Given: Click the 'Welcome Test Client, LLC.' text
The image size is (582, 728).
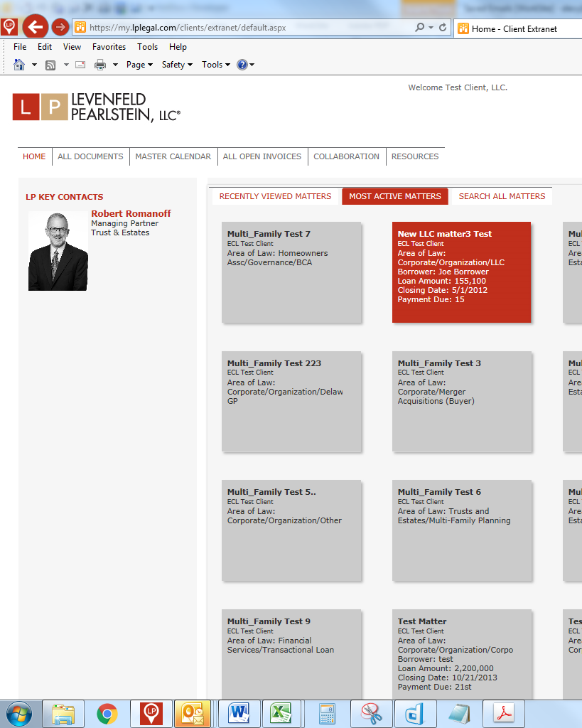Looking at the screenshot, I should coord(458,87).
